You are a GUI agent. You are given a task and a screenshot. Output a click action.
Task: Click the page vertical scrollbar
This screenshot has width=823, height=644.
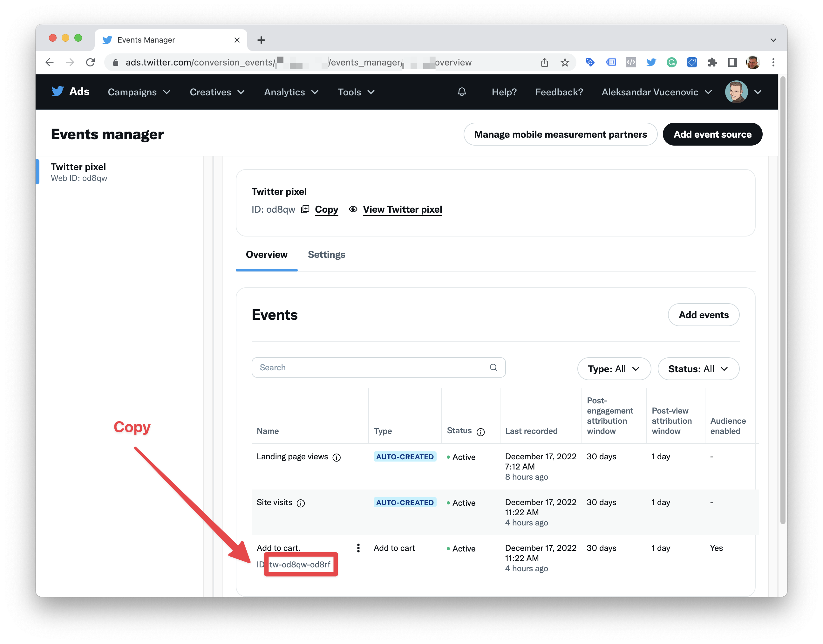point(783,300)
